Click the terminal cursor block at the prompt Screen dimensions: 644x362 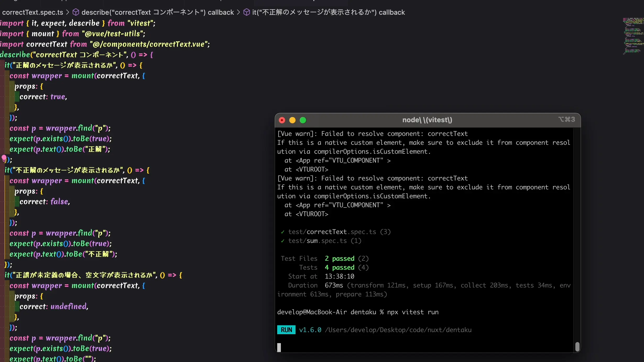tap(279, 347)
